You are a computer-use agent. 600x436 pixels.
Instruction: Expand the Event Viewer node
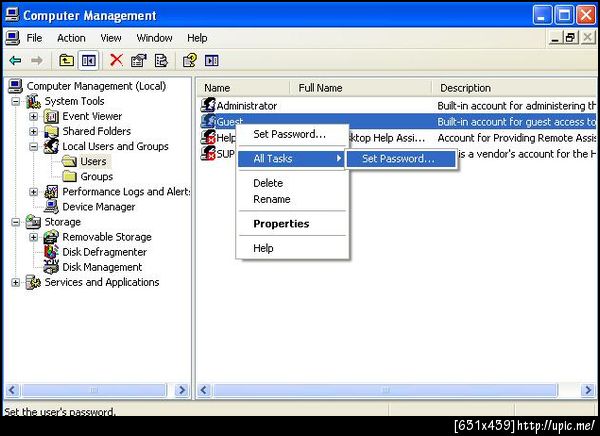tap(33, 116)
